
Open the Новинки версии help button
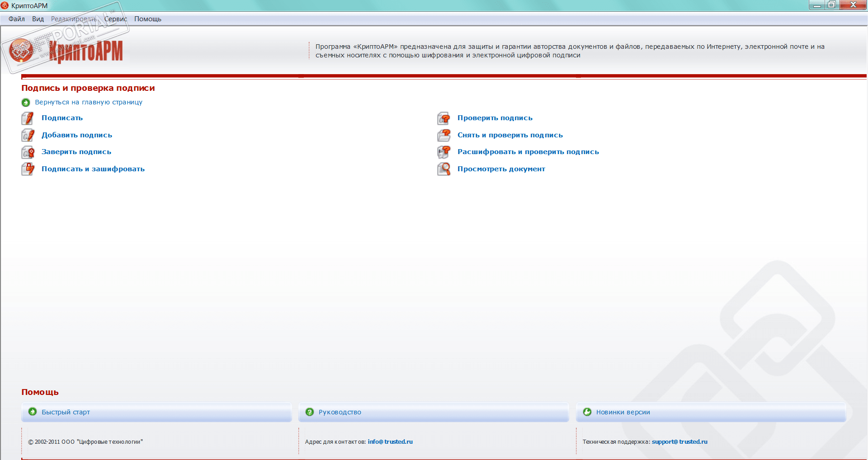(x=711, y=412)
